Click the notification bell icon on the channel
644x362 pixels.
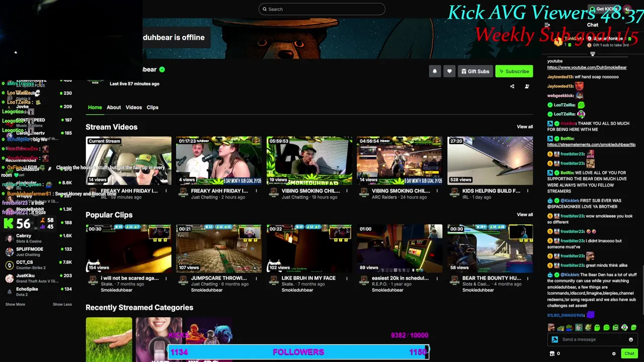pyautogui.click(x=435, y=71)
